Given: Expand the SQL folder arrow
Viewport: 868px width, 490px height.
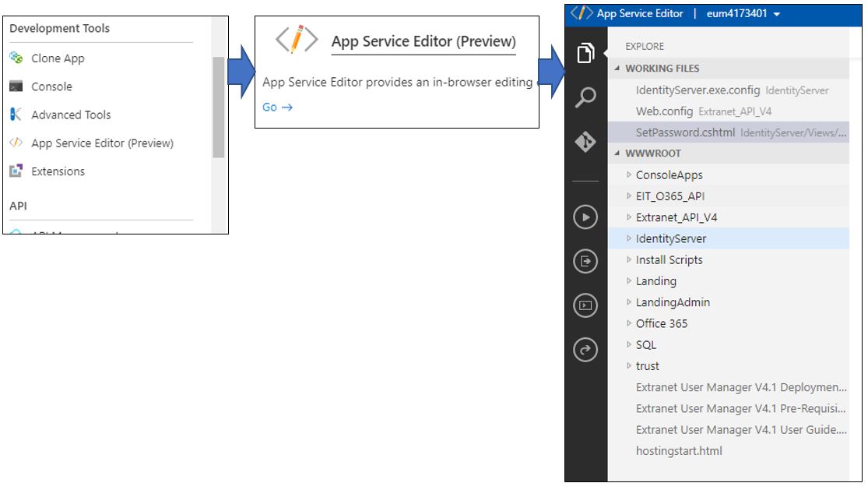Looking at the screenshot, I should [x=628, y=344].
